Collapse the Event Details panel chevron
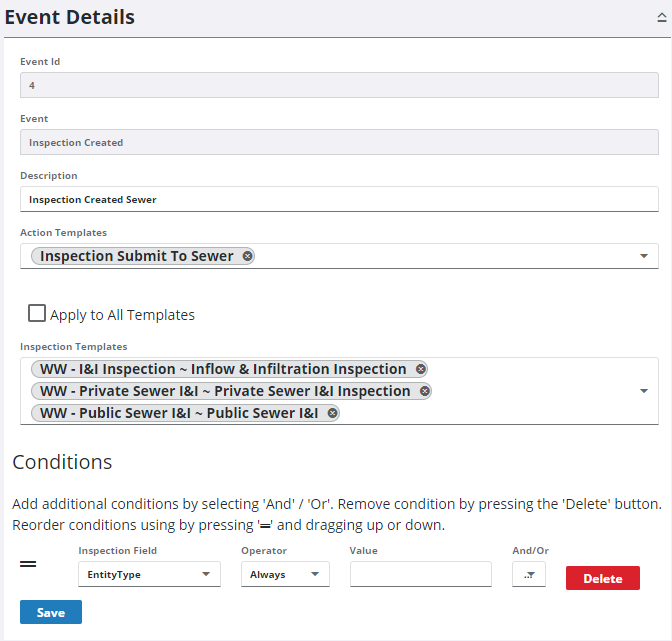 [660, 19]
